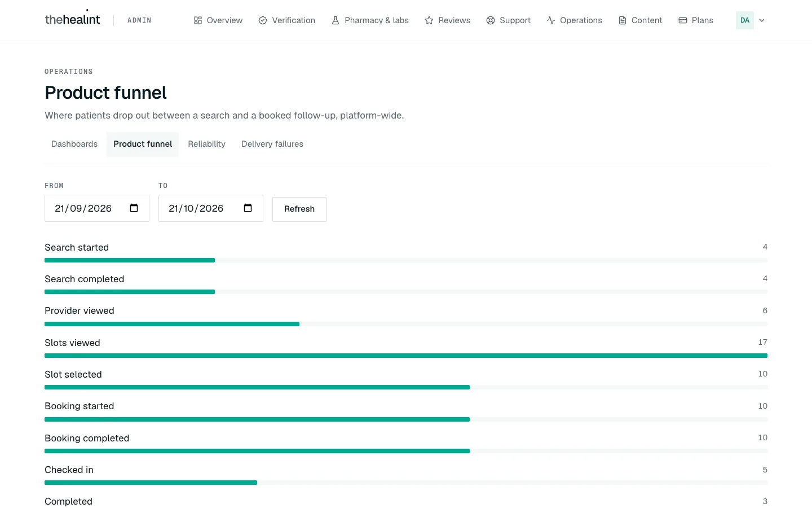Screen dimensions: 812x508
Task: Click the To date field 21/10/2026
Action: point(211,208)
